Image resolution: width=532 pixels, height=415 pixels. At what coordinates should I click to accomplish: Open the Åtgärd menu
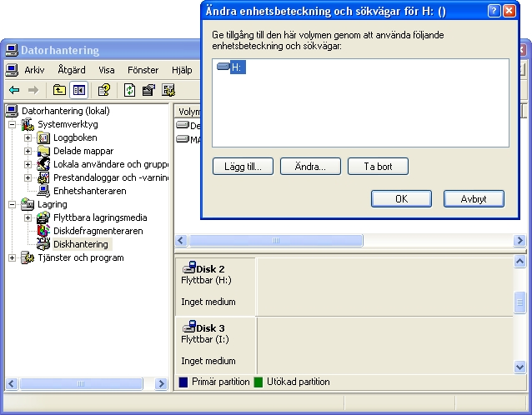72,70
